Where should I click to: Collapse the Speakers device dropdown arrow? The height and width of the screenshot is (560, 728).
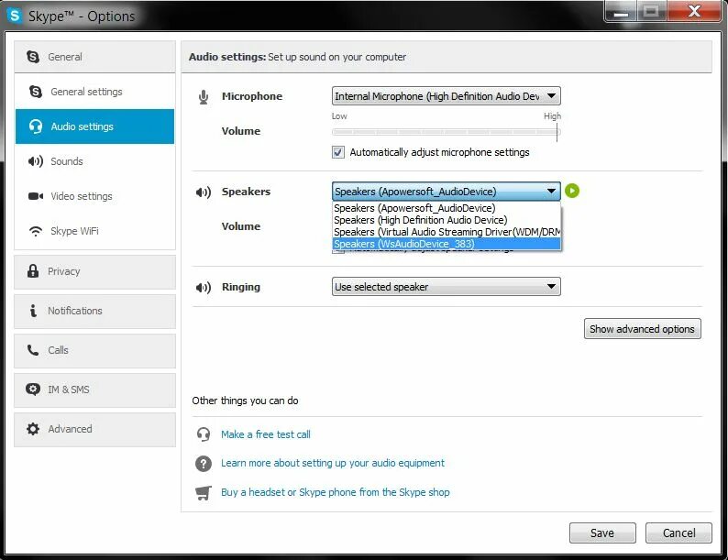pos(551,191)
